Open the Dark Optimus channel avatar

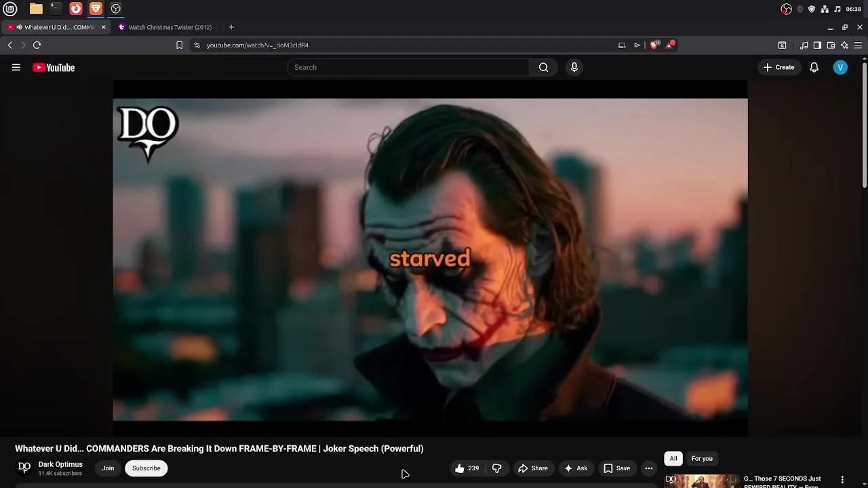[x=24, y=468]
